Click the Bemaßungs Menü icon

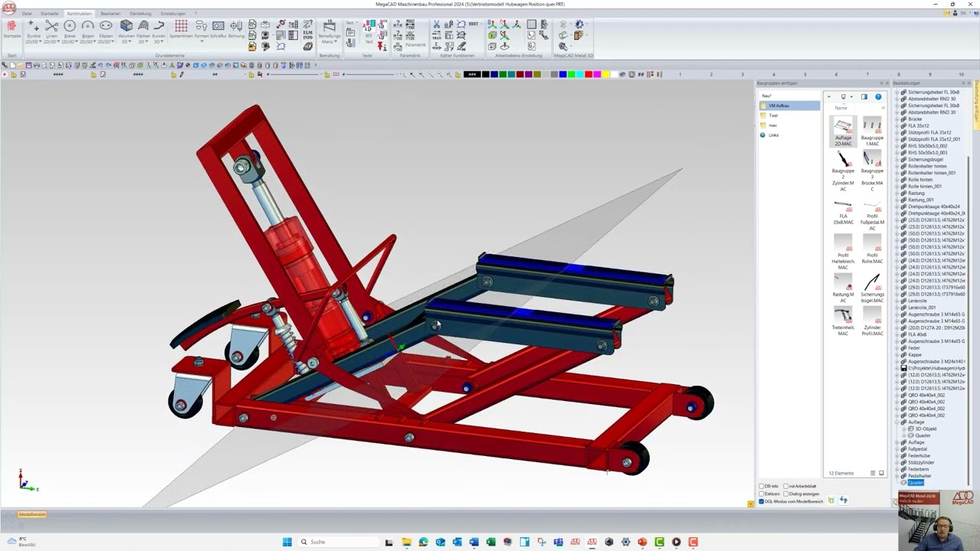329,31
